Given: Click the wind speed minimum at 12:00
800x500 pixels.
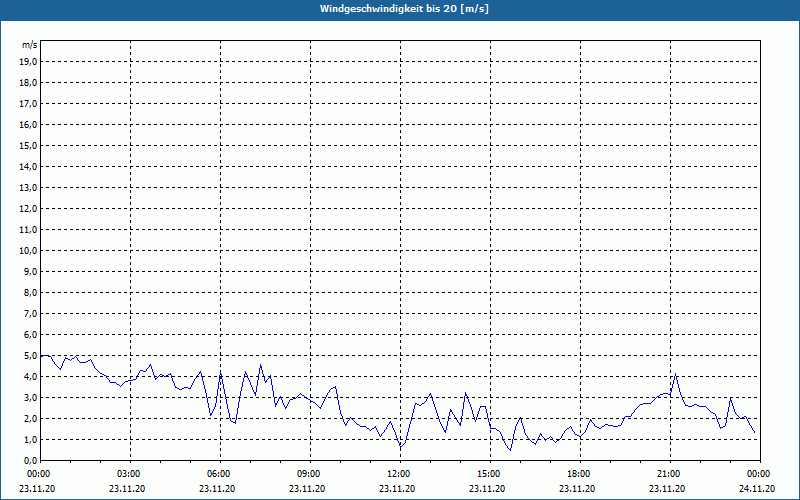Looking at the screenshot, I should click(401, 447).
